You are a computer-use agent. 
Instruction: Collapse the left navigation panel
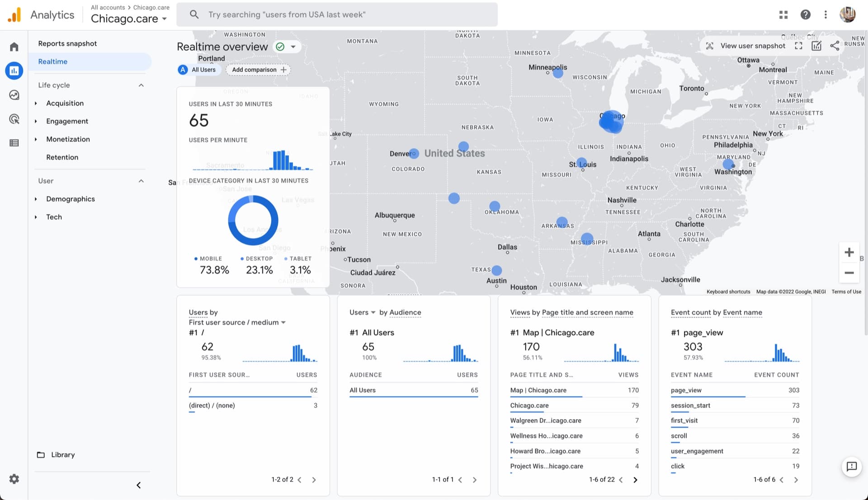(139, 485)
